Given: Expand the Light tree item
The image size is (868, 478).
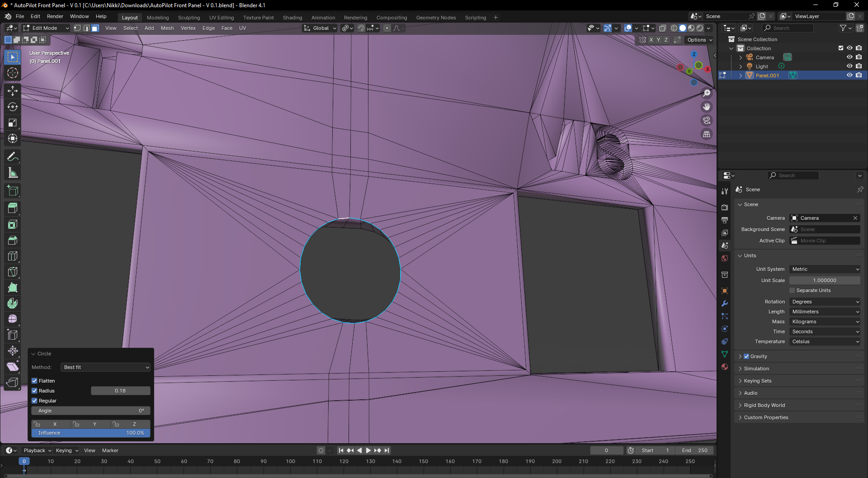Looking at the screenshot, I should pos(741,66).
